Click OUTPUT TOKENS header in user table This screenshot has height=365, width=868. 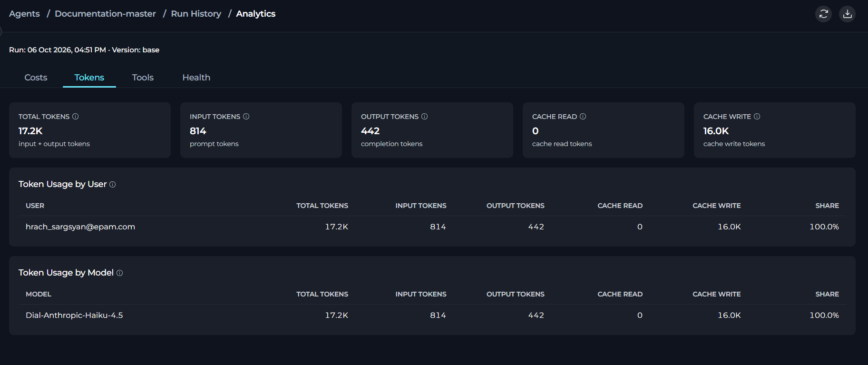coord(516,206)
